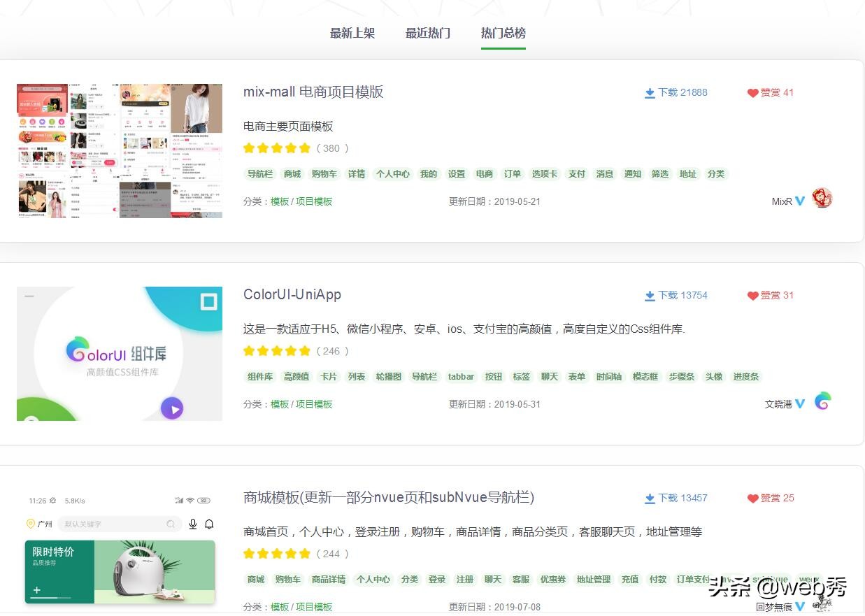Click the verified V badge beside MixR

[800, 201]
